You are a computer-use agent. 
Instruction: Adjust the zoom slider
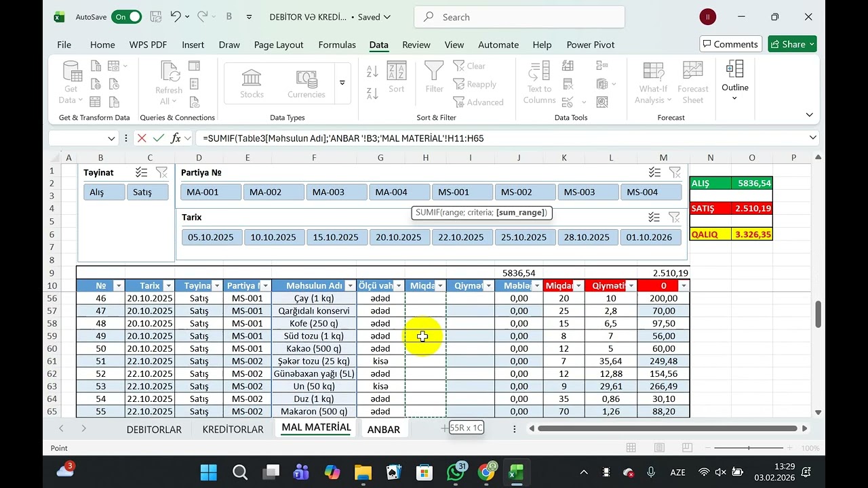[749, 448]
